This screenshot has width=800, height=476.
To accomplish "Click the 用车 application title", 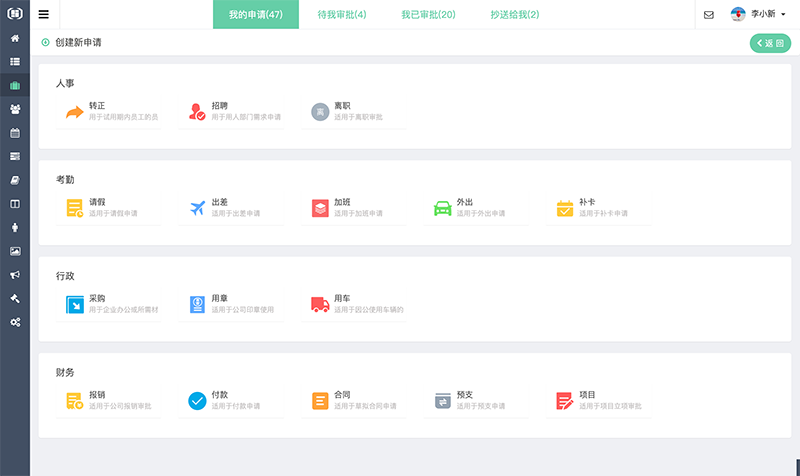I will 342,298.
